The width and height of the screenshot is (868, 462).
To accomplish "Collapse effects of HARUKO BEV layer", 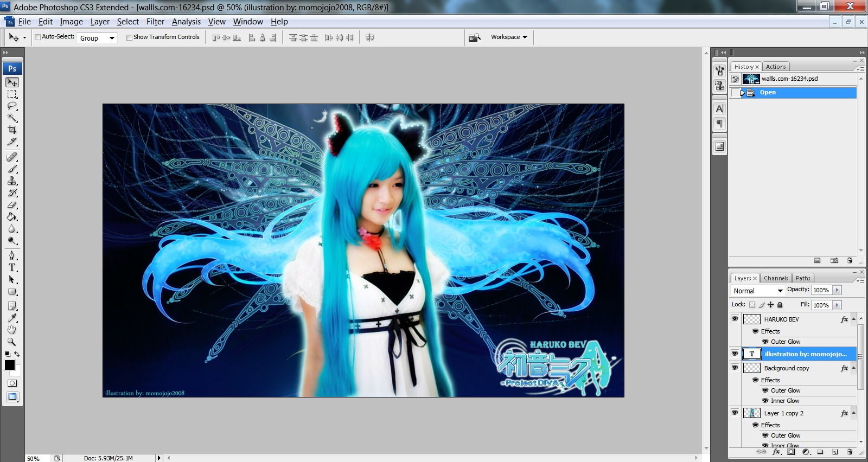I will [x=853, y=319].
